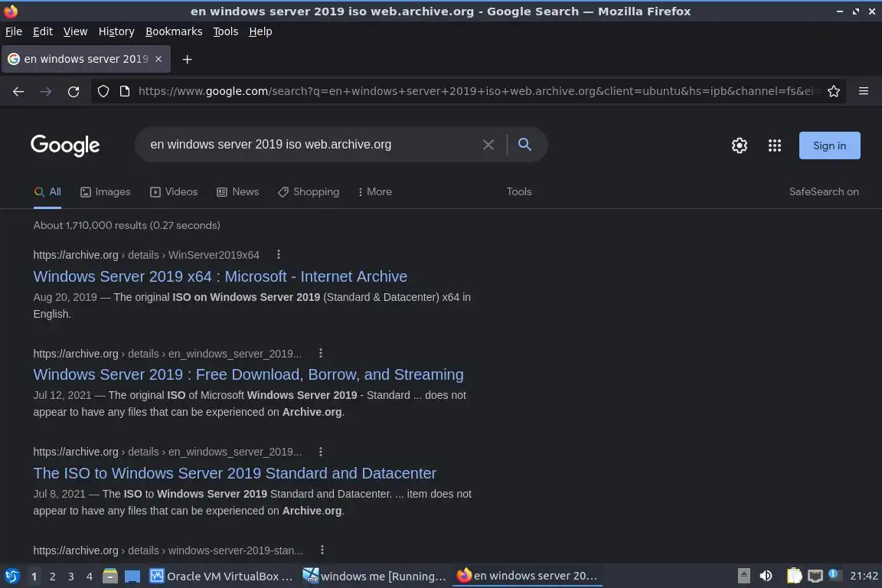The image size is (882, 588).
Task: Expand the More search categories dropdown
Action: click(x=374, y=192)
